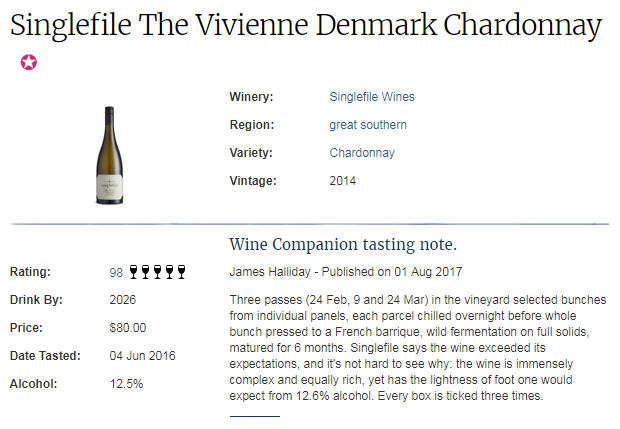Click the 2014 vintage value

pyautogui.click(x=342, y=181)
